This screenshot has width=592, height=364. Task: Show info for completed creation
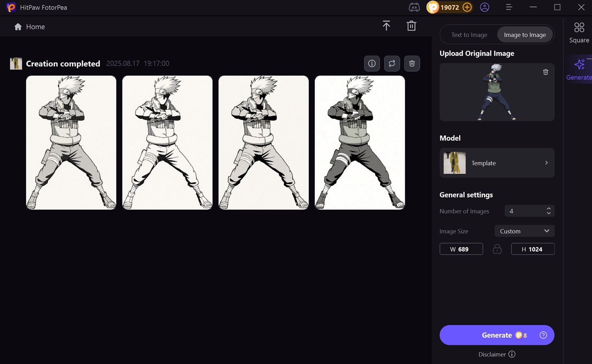372,63
